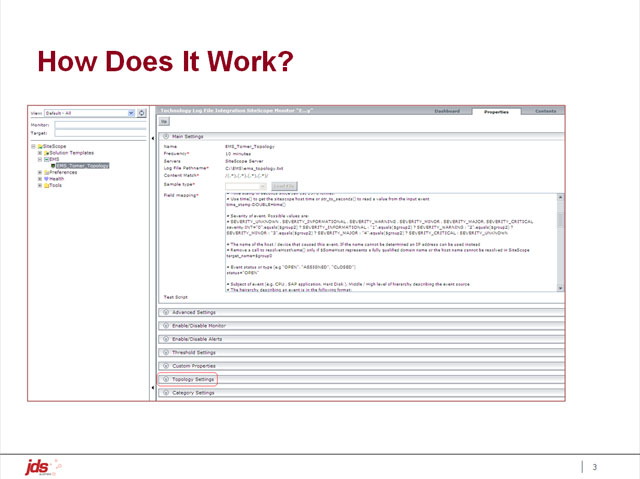
Task: Click the Tools folder icon
Action: coord(47,185)
